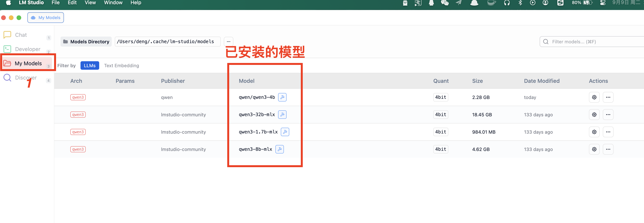644x223 pixels.
Task: Click the pin icon next to qwen3-1.7b-mlx
Action: coord(285,132)
